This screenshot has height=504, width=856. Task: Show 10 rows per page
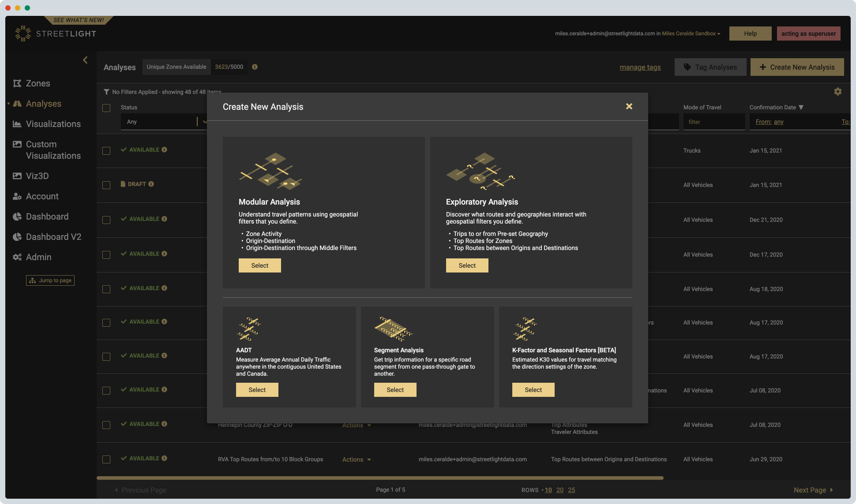tap(548, 490)
